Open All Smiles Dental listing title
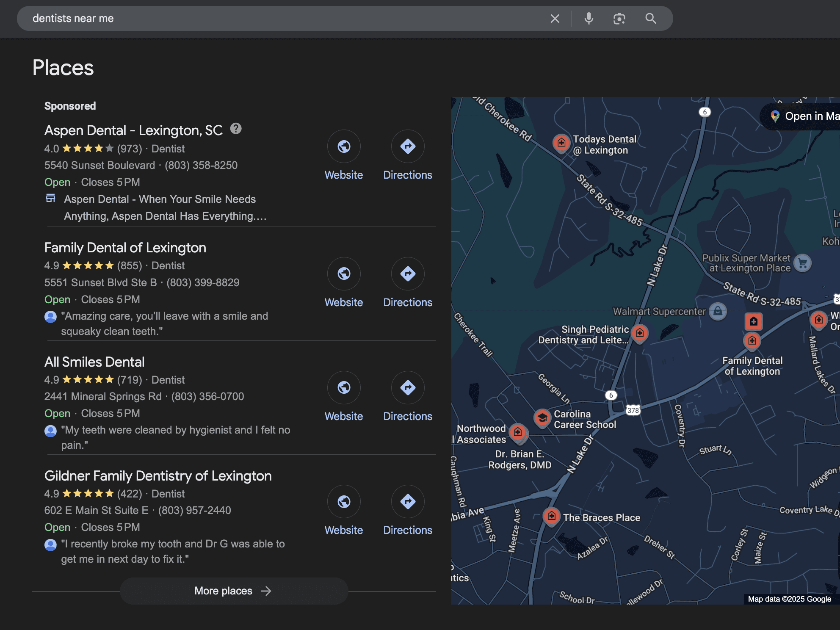 (x=94, y=362)
